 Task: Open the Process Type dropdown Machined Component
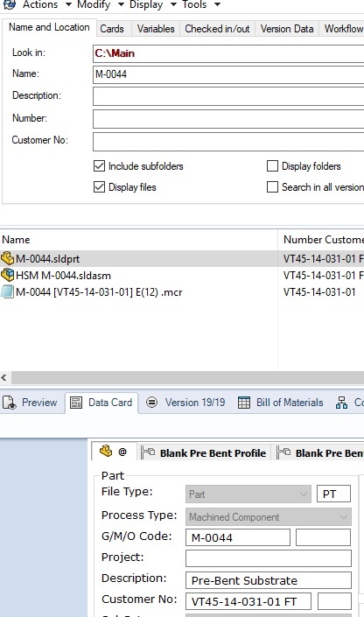(x=269, y=517)
